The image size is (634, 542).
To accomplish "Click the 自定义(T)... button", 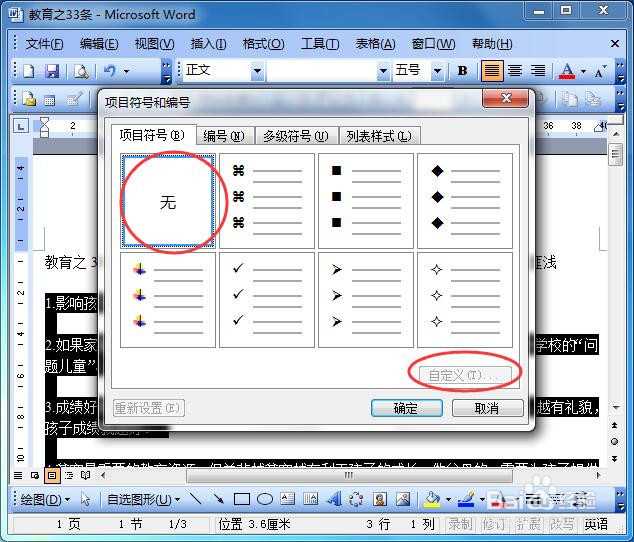I will pos(465,375).
